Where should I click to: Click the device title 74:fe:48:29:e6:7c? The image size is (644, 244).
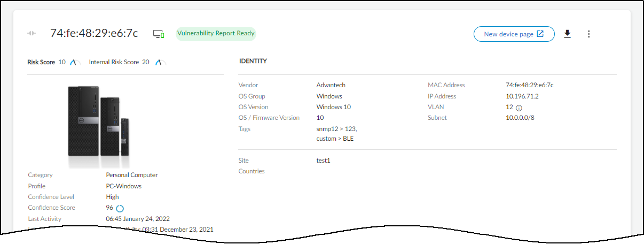point(94,33)
